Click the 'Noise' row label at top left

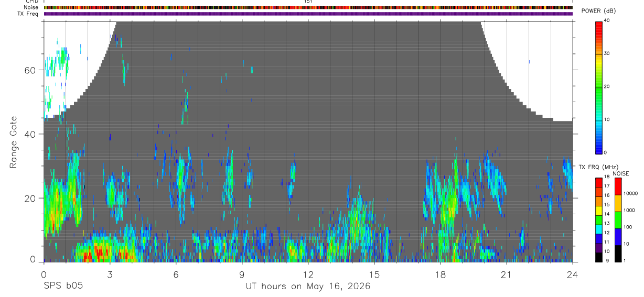(31, 7)
